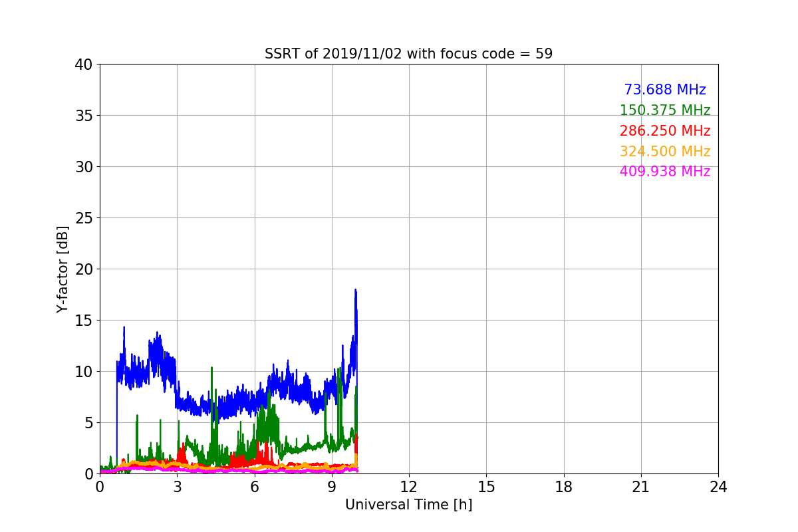Click the blue curve's peak near 18 dB
Image resolution: width=798 pixels, height=532 pixels.
pos(356,290)
